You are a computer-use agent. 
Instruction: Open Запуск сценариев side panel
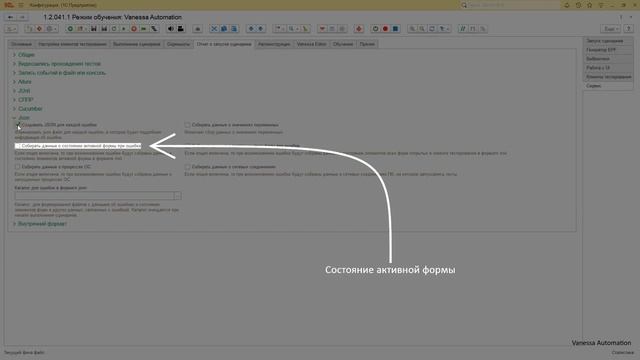[x=608, y=41]
